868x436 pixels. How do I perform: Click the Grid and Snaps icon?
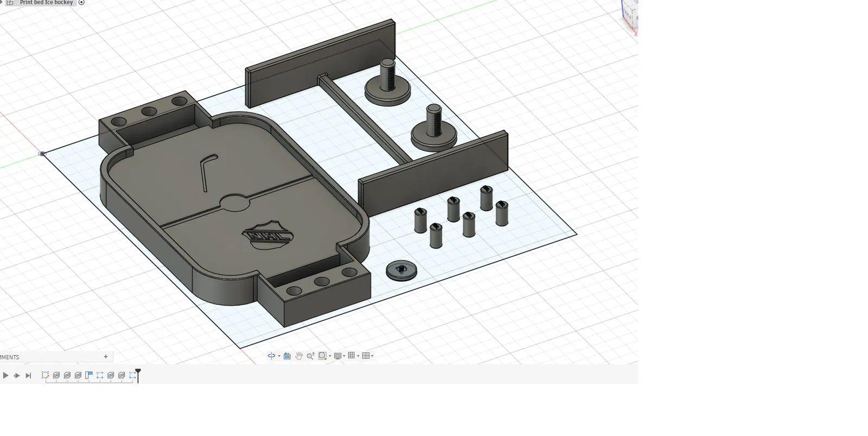(352, 355)
